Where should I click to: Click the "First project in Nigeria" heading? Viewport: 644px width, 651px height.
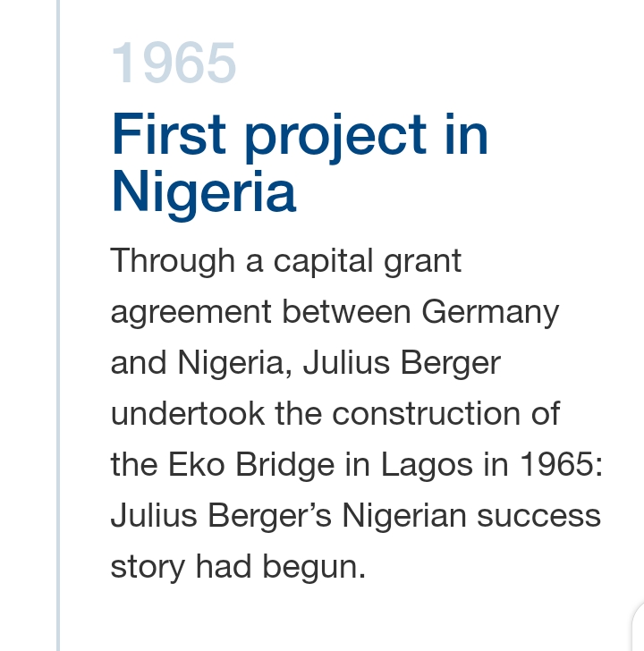click(x=299, y=163)
